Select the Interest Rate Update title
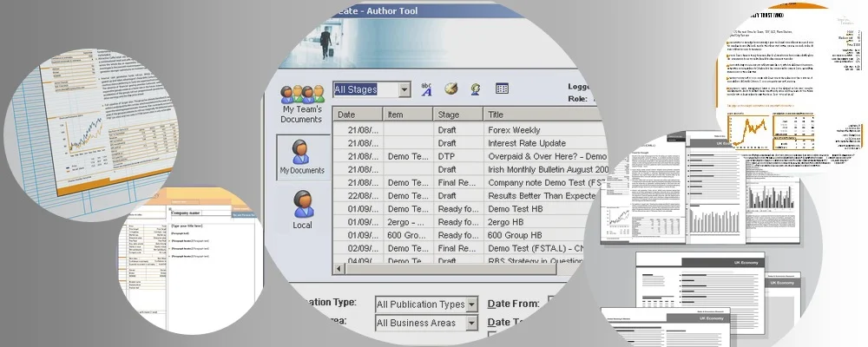 (527, 143)
